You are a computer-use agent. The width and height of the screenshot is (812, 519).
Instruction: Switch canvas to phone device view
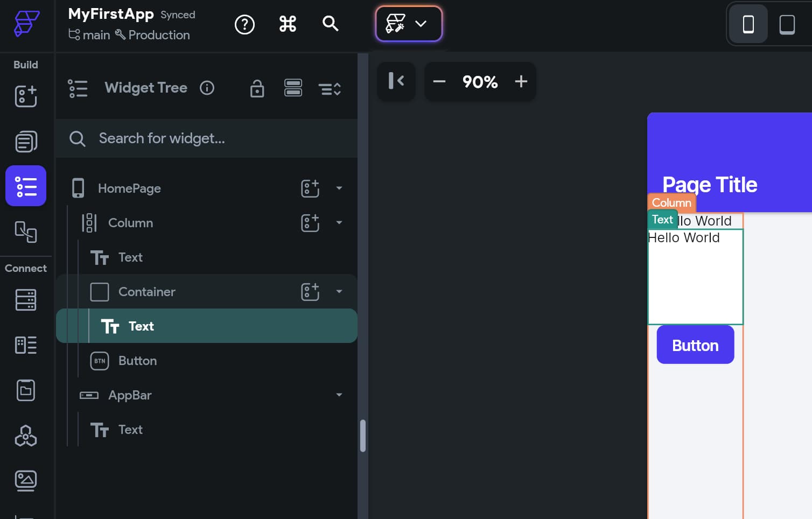tap(748, 24)
